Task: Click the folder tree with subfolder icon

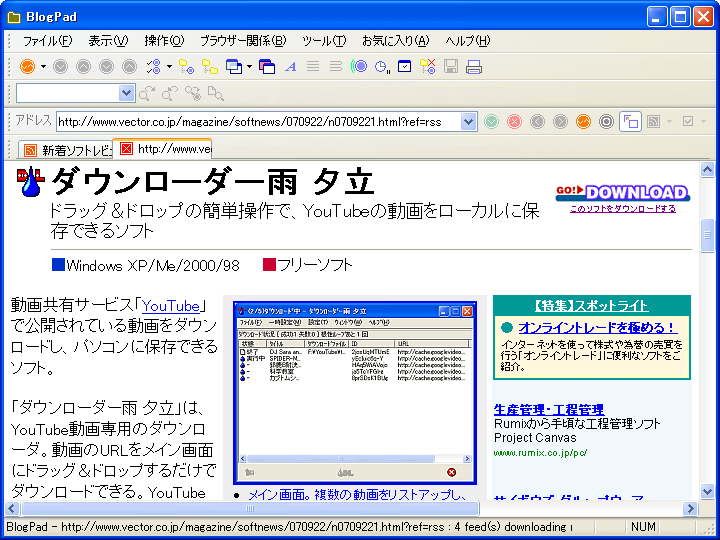Action: coord(210,67)
